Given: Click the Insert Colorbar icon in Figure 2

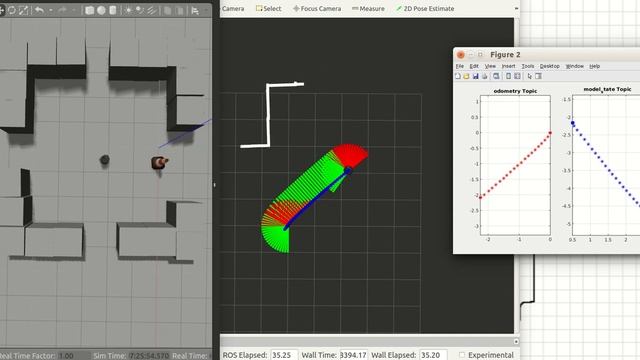Looking at the screenshot, I should tap(508, 76).
